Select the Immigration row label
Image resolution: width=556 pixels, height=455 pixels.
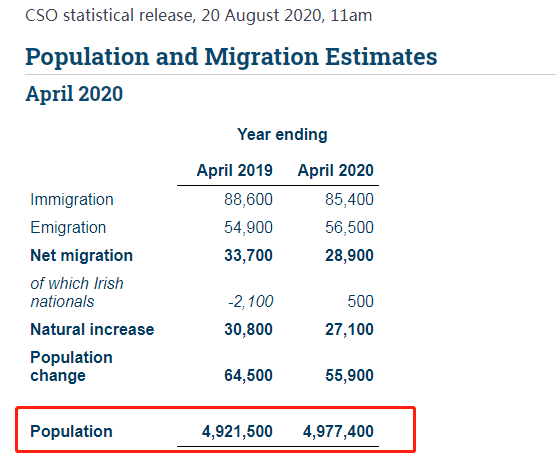(x=72, y=199)
